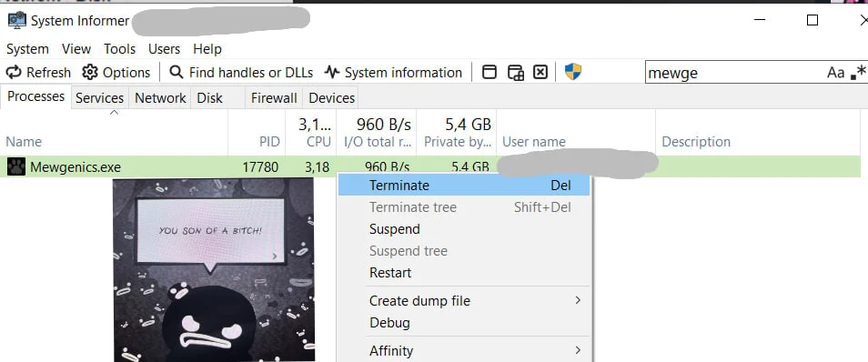Click the find window toolbar icon

(x=490, y=72)
